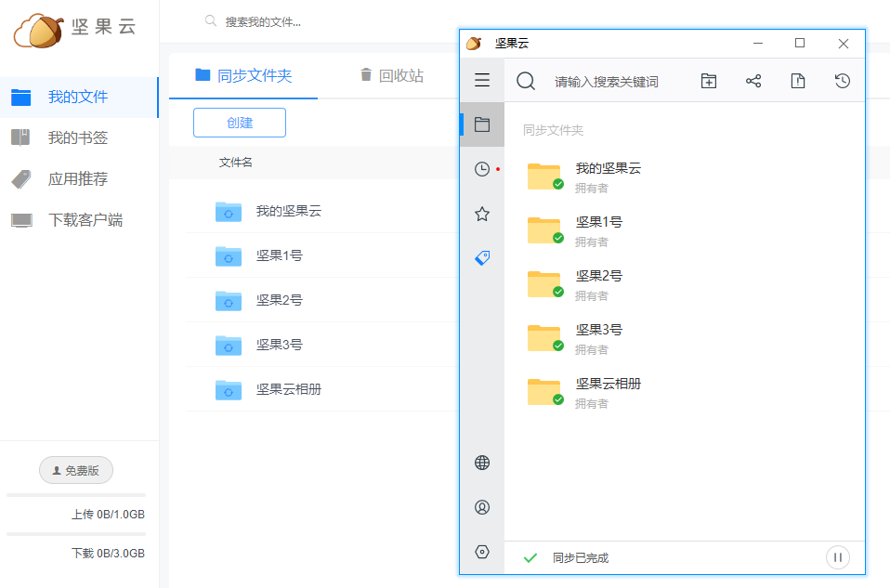This screenshot has height=588, width=890.
Task: Open client settings with the gear icon
Action: pyautogui.click(x=481, y=551)
